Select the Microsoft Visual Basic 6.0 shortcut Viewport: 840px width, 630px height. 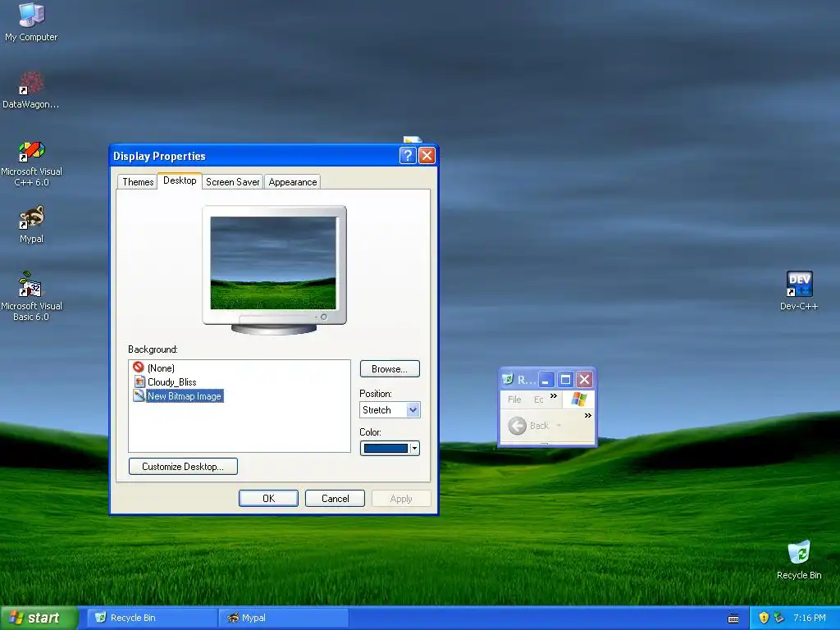pyautogui.click(x=31, y=295)
